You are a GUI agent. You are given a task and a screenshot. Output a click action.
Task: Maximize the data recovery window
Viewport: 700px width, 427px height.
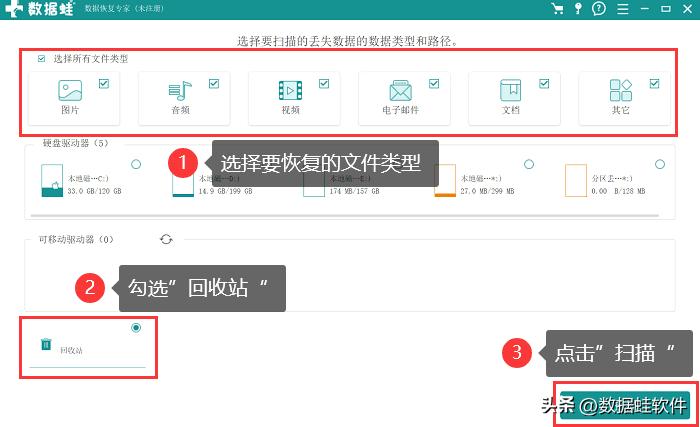[666, 8]
